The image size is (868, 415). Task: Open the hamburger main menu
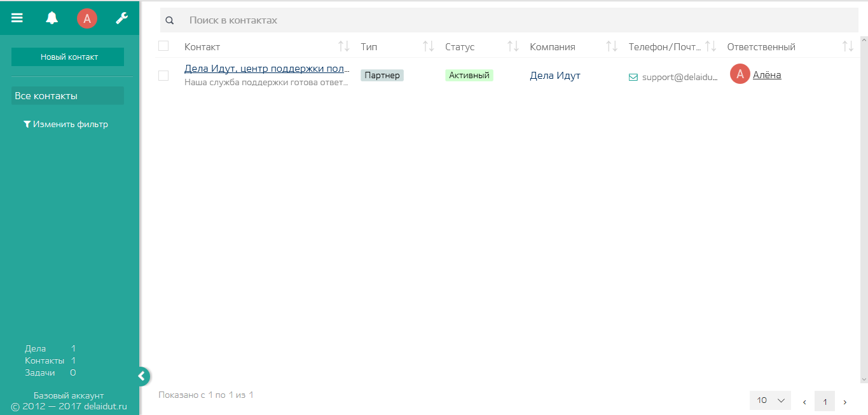pyautogui.click(x=17, y=18)
